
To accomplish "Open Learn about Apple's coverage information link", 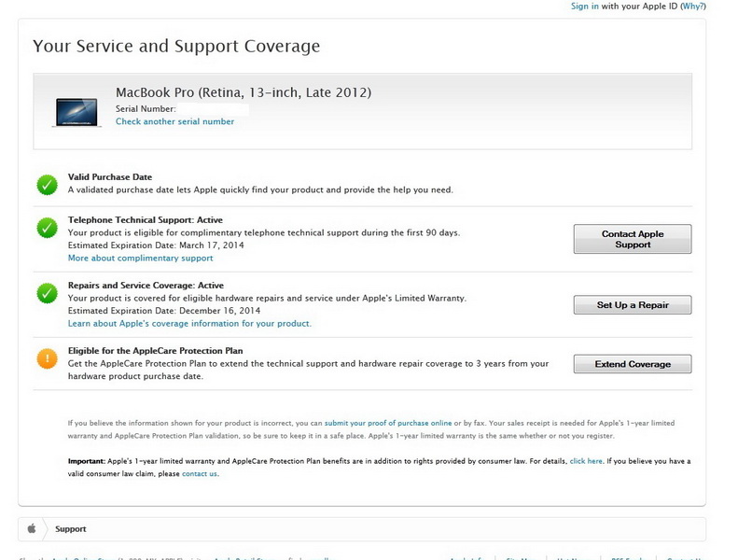I will (x=189, y=323).
